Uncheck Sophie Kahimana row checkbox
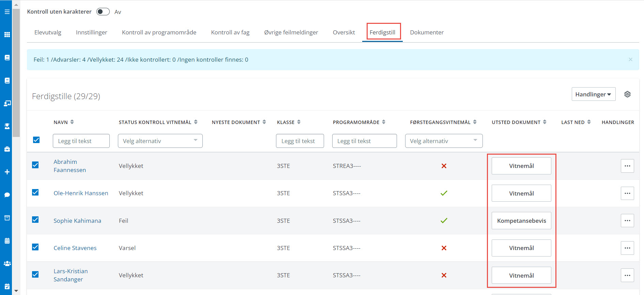The height and width of the screenshot is (295, 644). coord(35,219)
